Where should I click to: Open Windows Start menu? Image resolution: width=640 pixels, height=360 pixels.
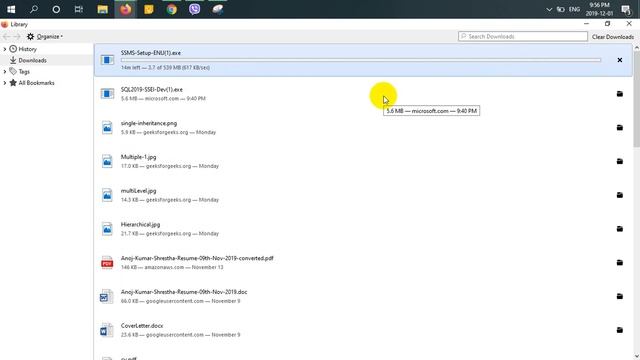pyautogui.click(x=11, y=9)
